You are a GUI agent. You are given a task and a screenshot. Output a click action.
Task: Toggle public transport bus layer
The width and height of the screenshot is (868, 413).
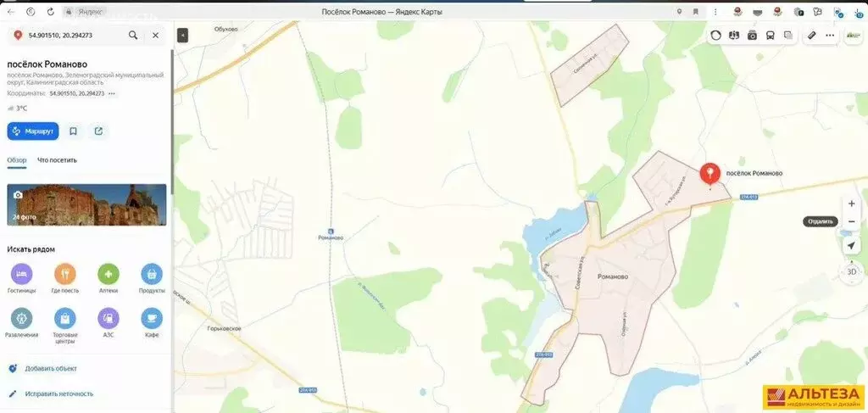click(771, 36)
